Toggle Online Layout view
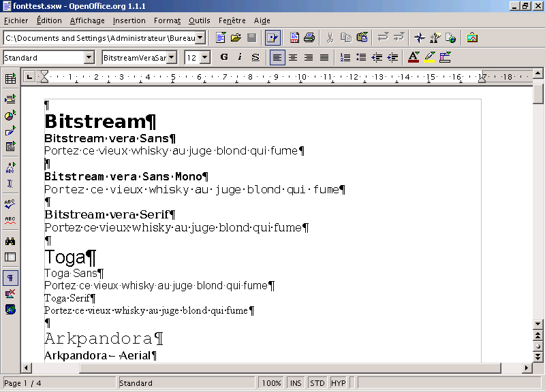 tap(10, 310)
